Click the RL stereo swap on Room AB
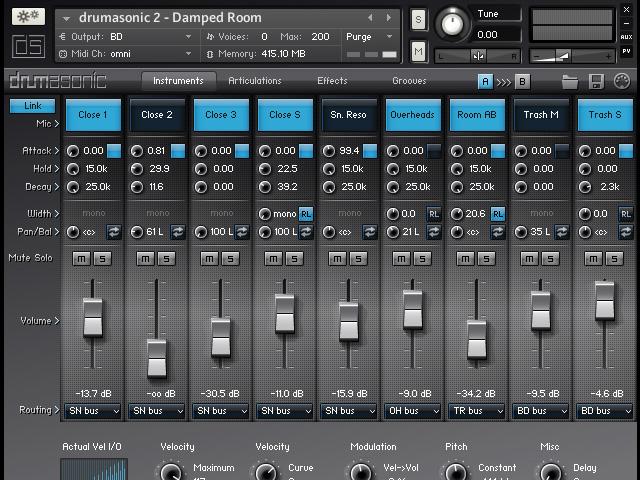 (497, 214)
